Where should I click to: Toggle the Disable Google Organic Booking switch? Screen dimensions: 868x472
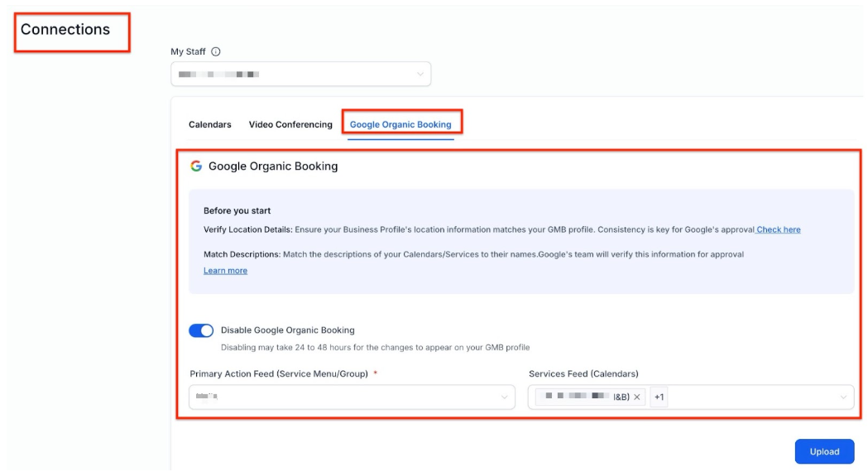click(x=201, y=330)
